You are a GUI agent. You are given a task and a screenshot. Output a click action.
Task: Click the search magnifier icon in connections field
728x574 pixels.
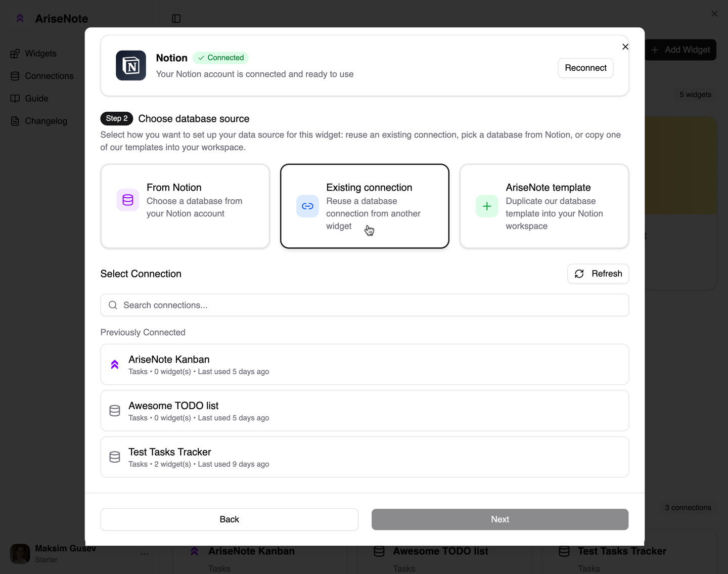pyautogui.click(x=113, y=305)
